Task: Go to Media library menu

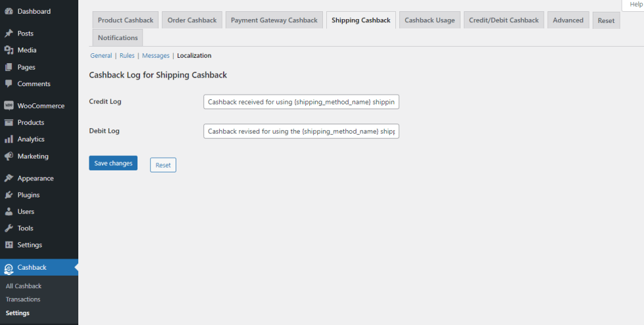Action: [27, 50]
